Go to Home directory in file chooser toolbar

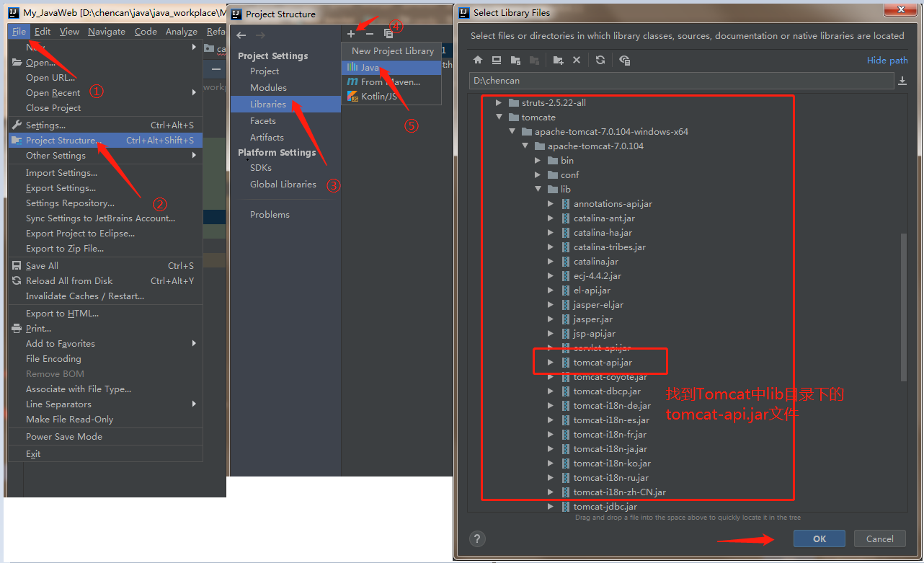[477, 61]
